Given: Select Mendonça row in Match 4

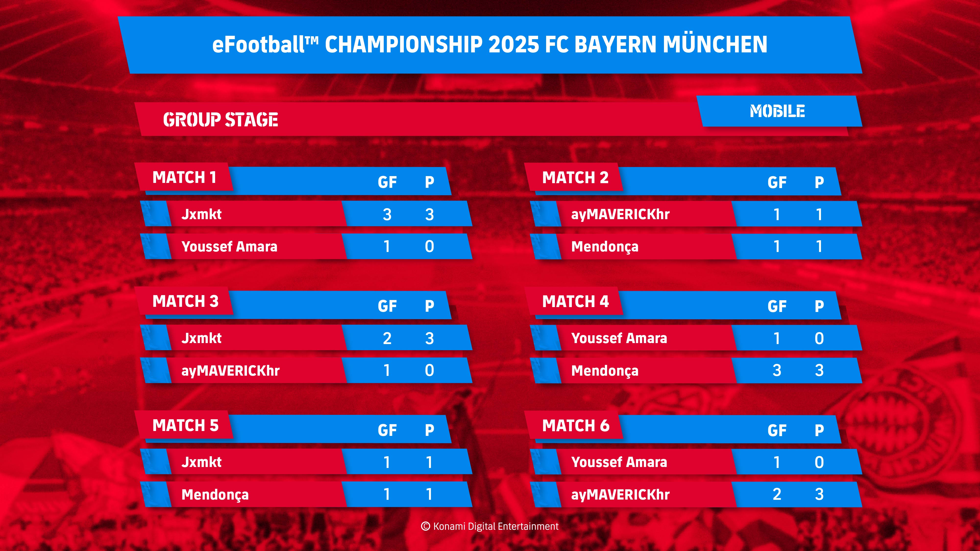Looking at the screenshot, I should coord(696,370).
